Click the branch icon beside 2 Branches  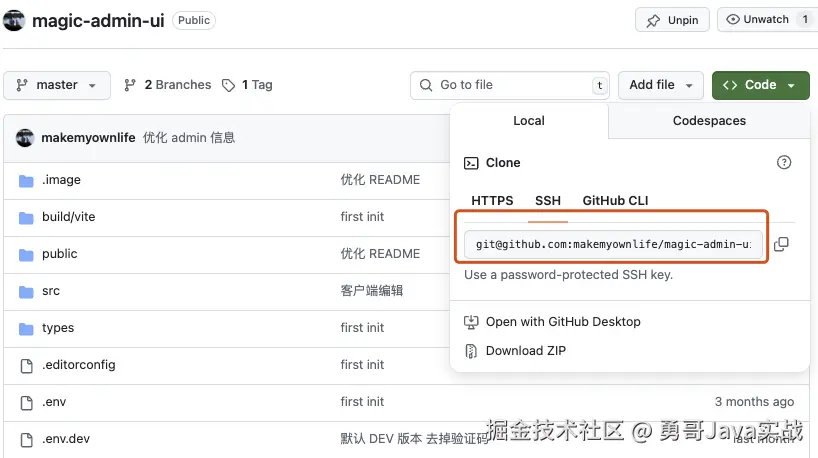[130, 85]
